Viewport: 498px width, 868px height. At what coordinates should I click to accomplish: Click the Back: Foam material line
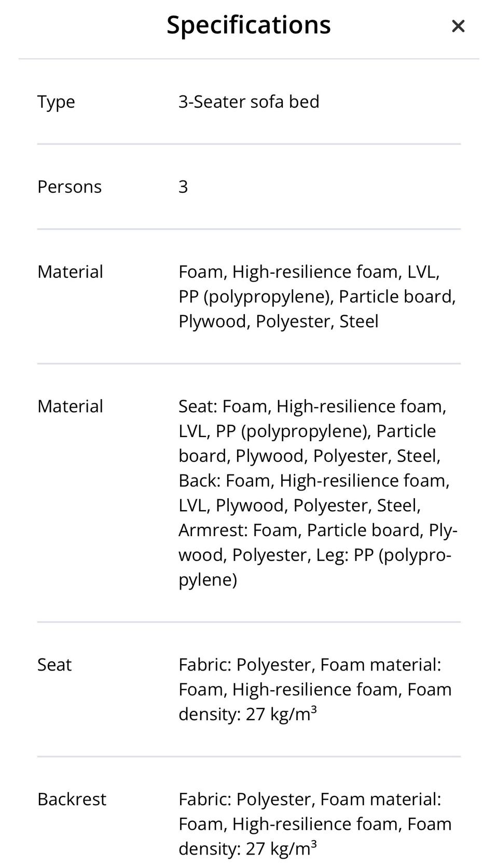(x=314, y=481)
